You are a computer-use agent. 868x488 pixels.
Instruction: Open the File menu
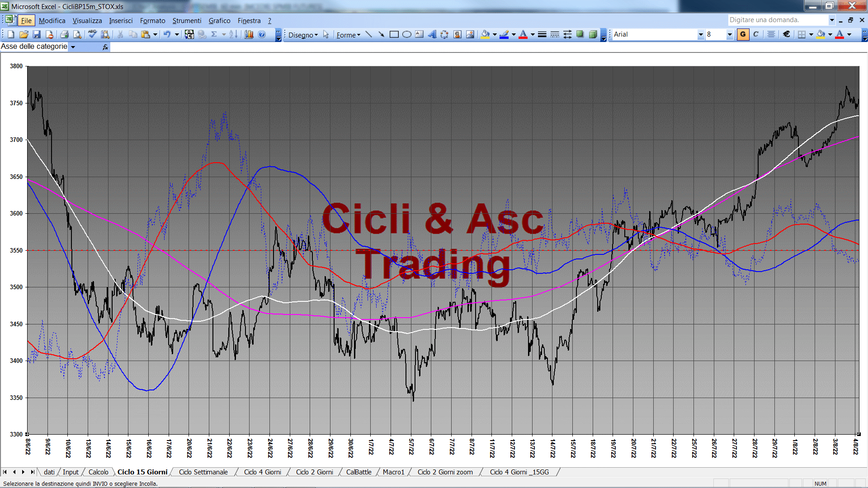coord(26,20)
